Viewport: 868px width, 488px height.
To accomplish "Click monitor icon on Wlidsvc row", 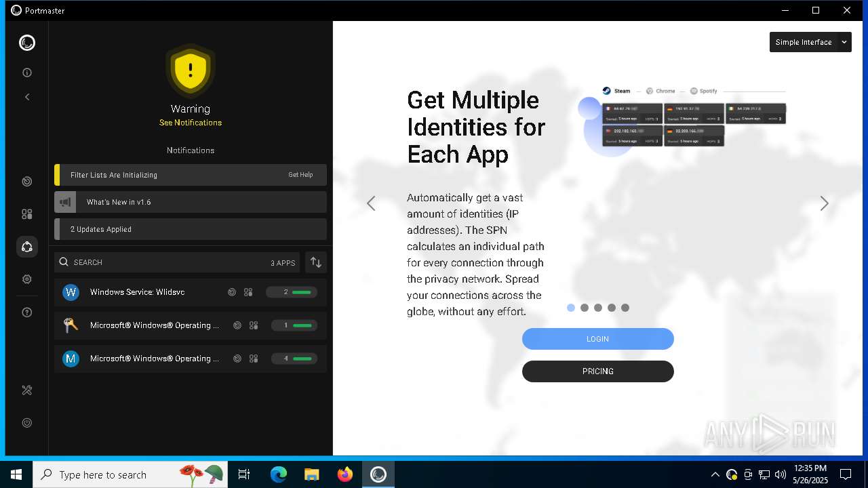I will click(232, 292).
